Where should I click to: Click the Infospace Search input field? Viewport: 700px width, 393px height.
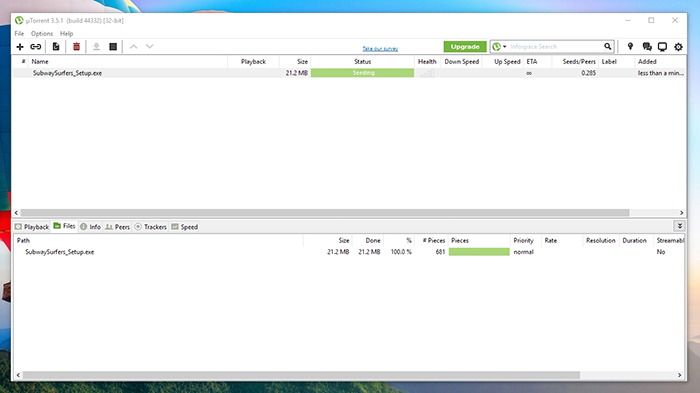point(555,46)
